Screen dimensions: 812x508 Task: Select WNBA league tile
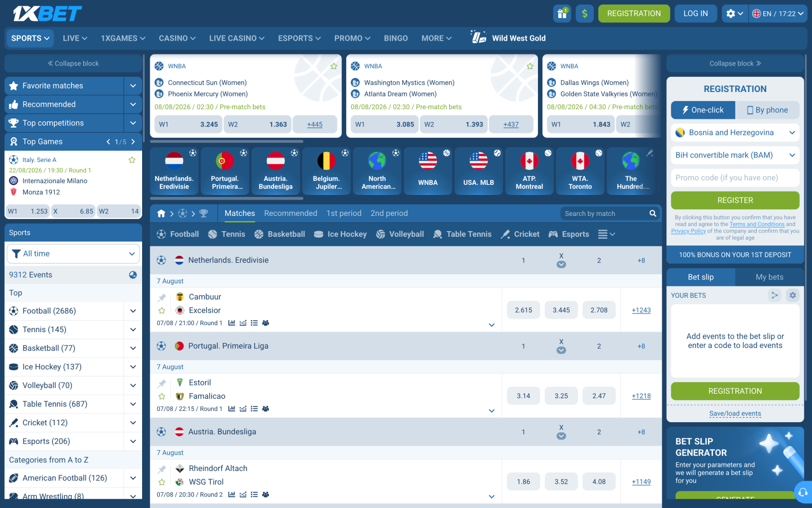tap(428, 171)
